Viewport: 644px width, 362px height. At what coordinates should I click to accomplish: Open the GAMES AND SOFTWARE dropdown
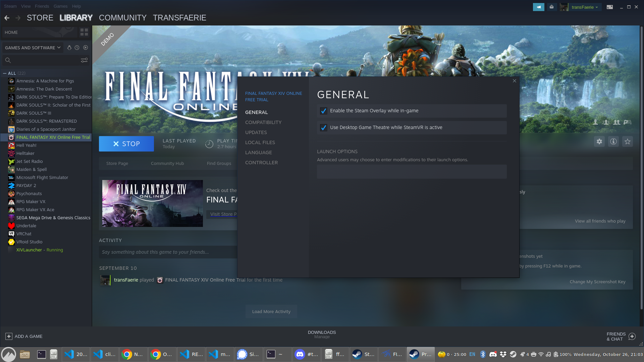coord(33,48)
